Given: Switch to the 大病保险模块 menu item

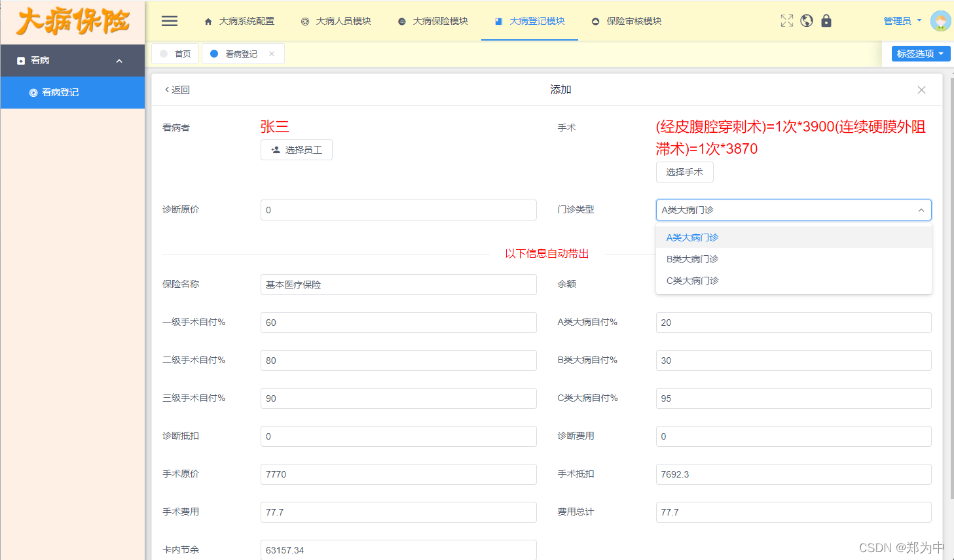Looking at the screenshot, I should (x=433, y=20).
